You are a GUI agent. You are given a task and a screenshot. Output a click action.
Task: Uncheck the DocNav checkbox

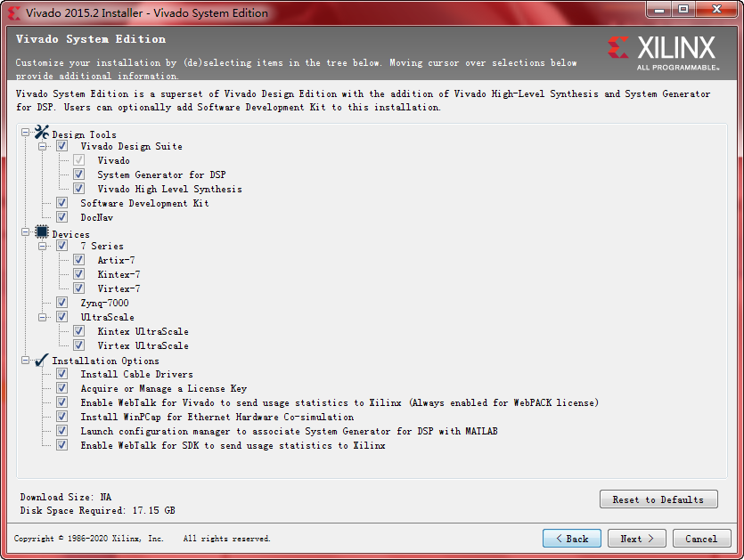coord(61,217)
